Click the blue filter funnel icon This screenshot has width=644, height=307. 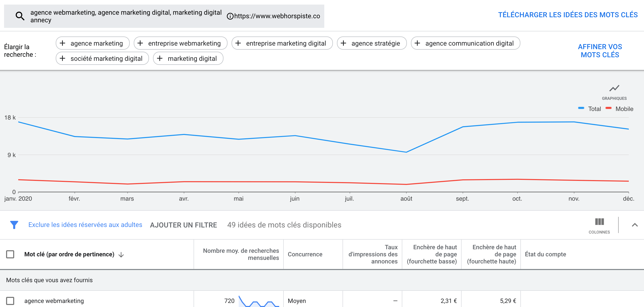[x=14, y=225]
